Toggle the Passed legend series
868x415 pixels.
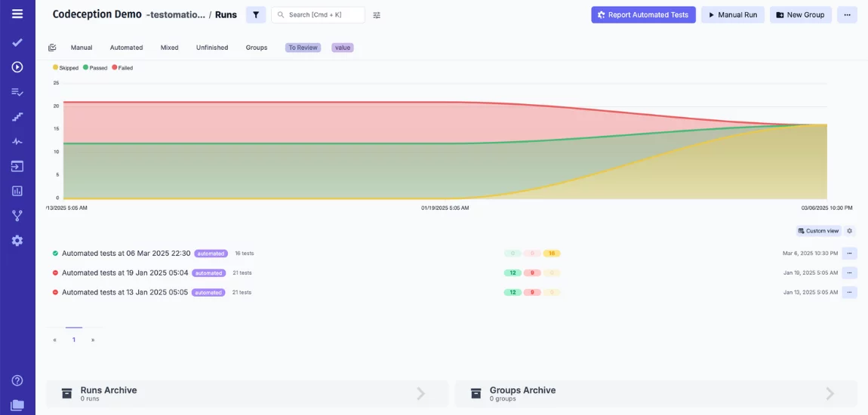pos(95,68)
